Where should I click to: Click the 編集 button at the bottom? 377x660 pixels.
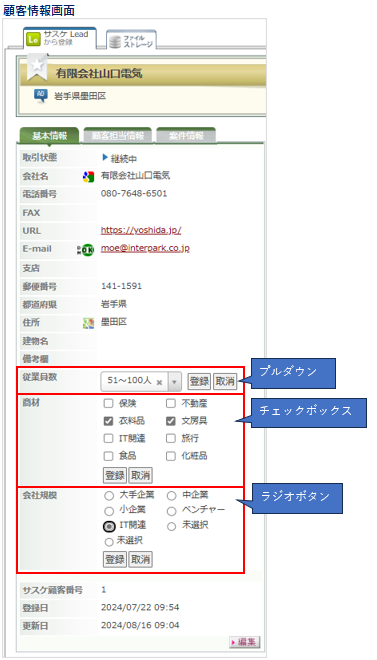245,642
